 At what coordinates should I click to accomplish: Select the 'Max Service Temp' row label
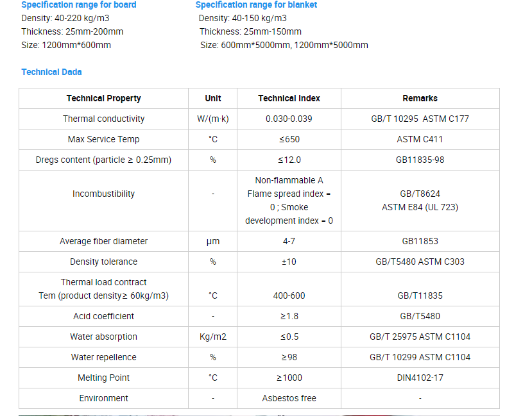pyautogui.click(x=103, y=139)
